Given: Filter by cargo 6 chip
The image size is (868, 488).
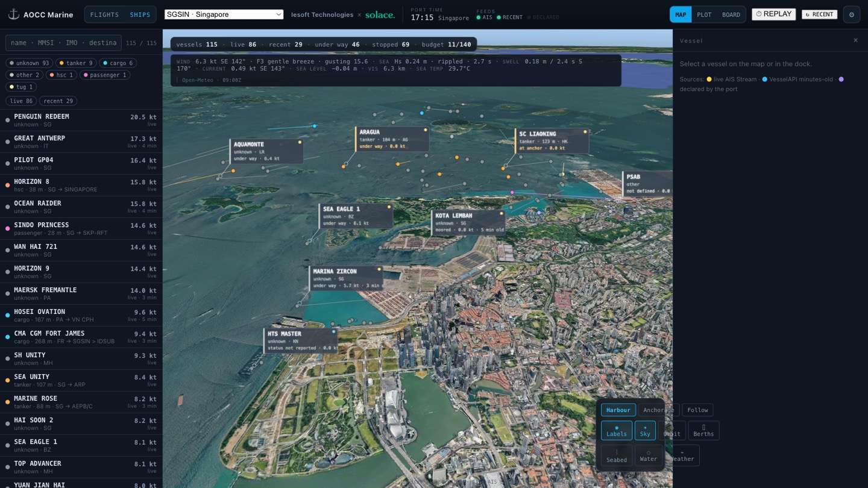Looking at the screenshot, I should [x=118, y=63].
